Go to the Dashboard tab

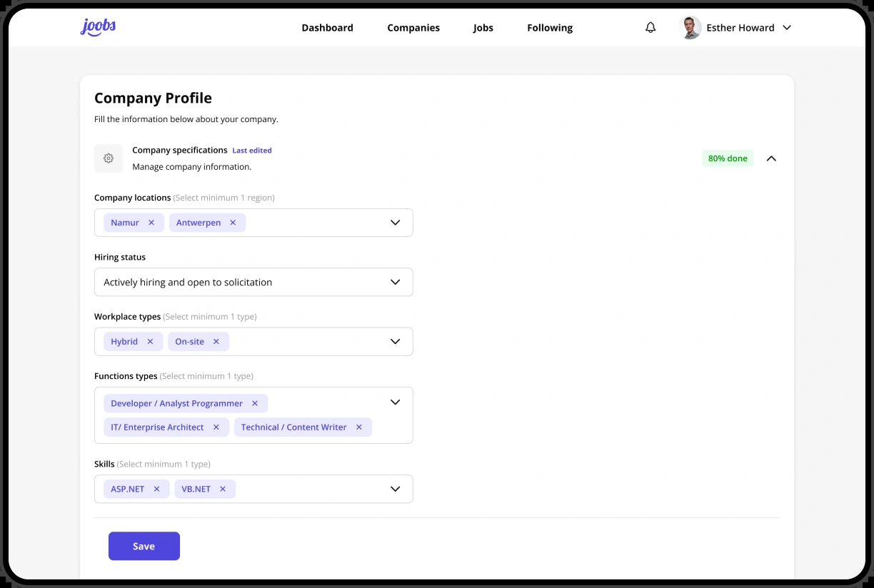(x=327, y=28)
